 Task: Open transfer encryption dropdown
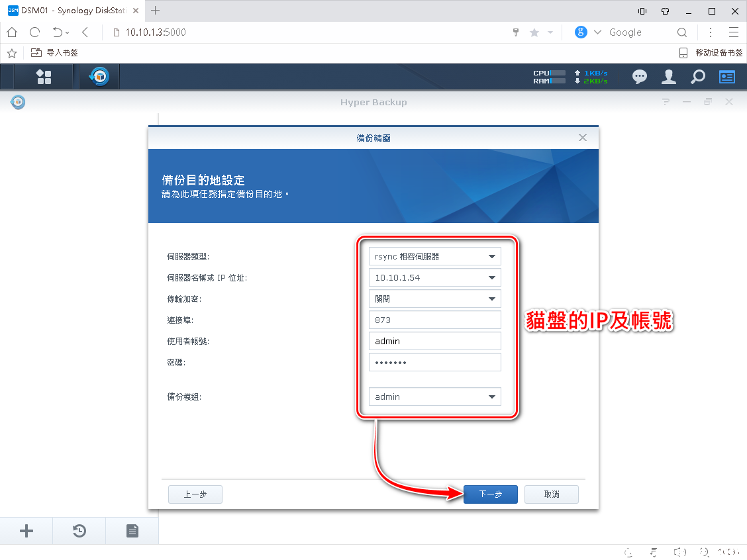(x=491, y=299)
